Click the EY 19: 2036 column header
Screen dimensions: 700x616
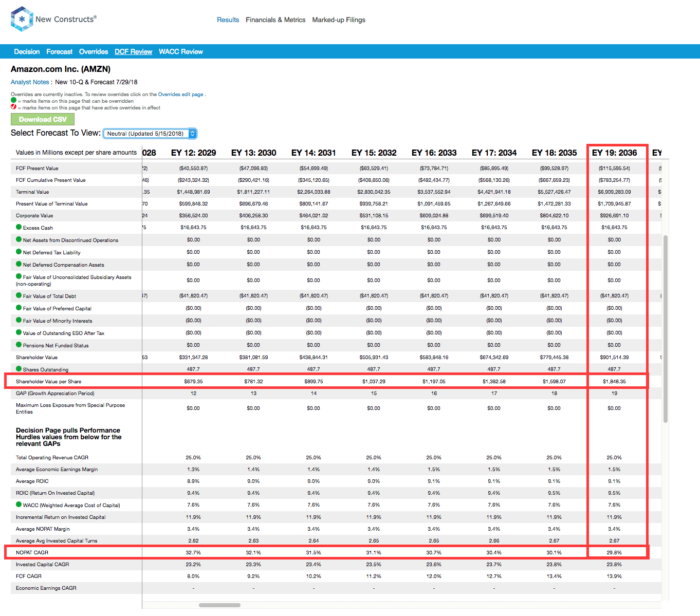pos(614,153)
